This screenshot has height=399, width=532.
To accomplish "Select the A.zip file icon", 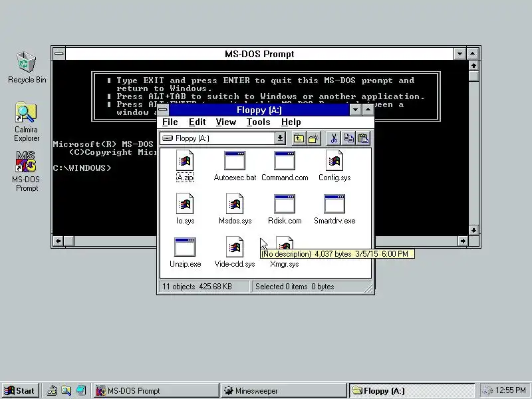I will click(x=185, y=160).
